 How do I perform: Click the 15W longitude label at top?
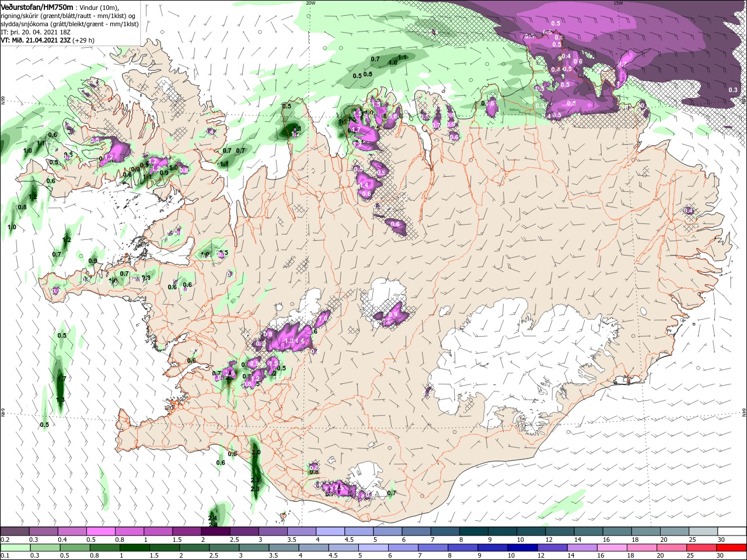coord(618,2)
